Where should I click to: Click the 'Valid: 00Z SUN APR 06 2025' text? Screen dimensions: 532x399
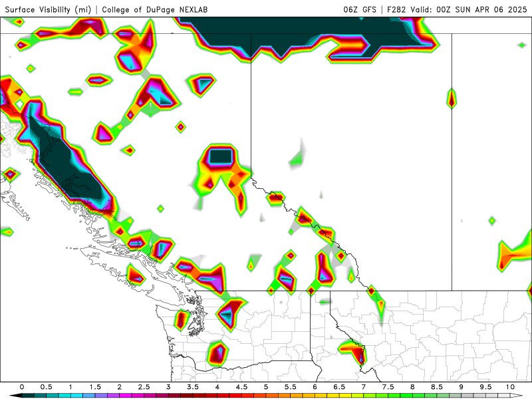pyautogui.click(x=469, y=10)
